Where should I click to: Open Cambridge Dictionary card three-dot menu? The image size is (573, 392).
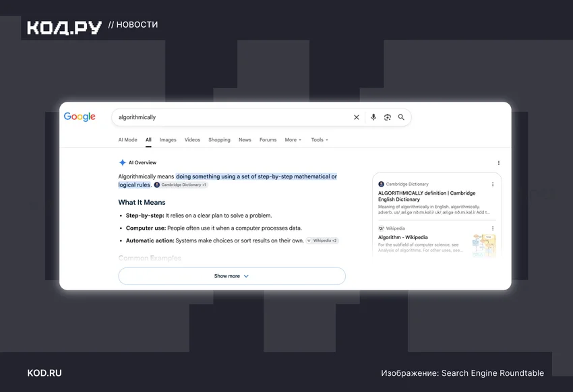(x=493, y=185)
